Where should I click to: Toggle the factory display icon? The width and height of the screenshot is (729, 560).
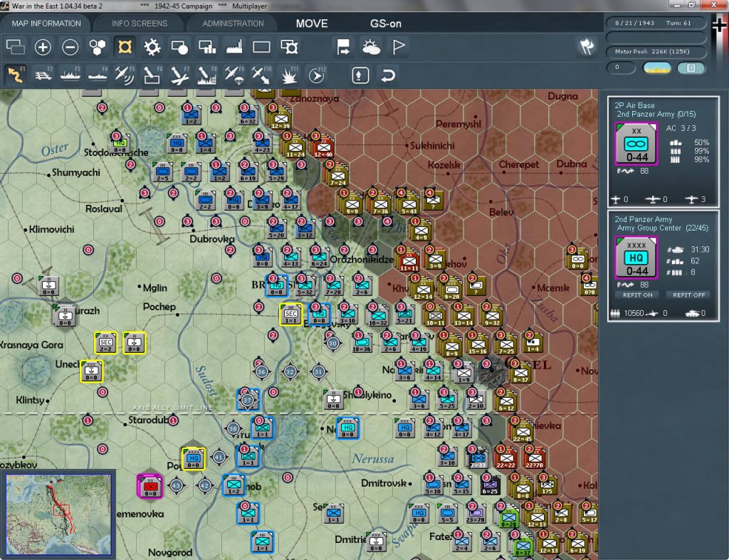click(x=234, y=47)
